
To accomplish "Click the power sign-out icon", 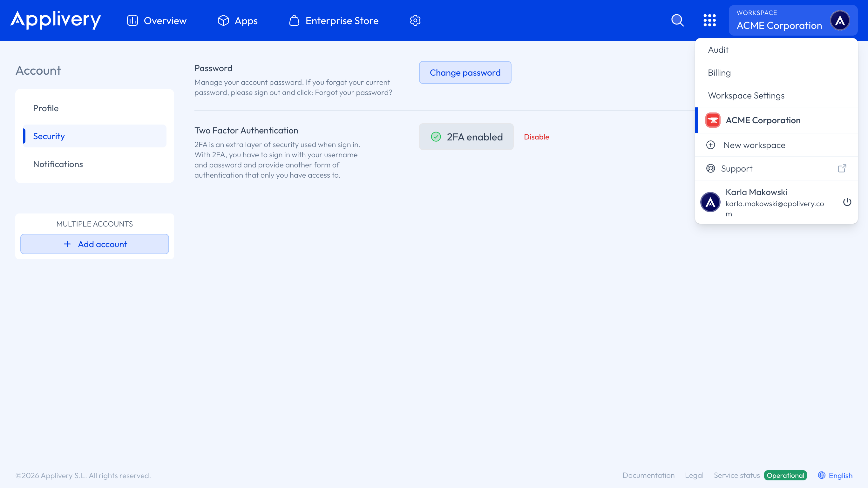I will (x=847, y=202).
